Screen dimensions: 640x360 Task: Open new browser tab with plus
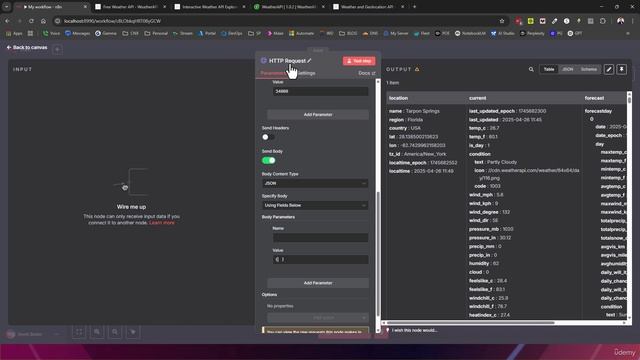pyautogui.click(x=414, y=7)
